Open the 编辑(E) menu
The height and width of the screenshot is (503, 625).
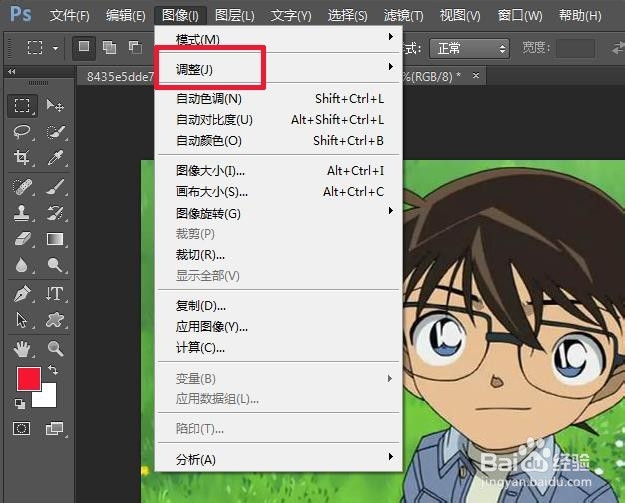tap(126, 16)
